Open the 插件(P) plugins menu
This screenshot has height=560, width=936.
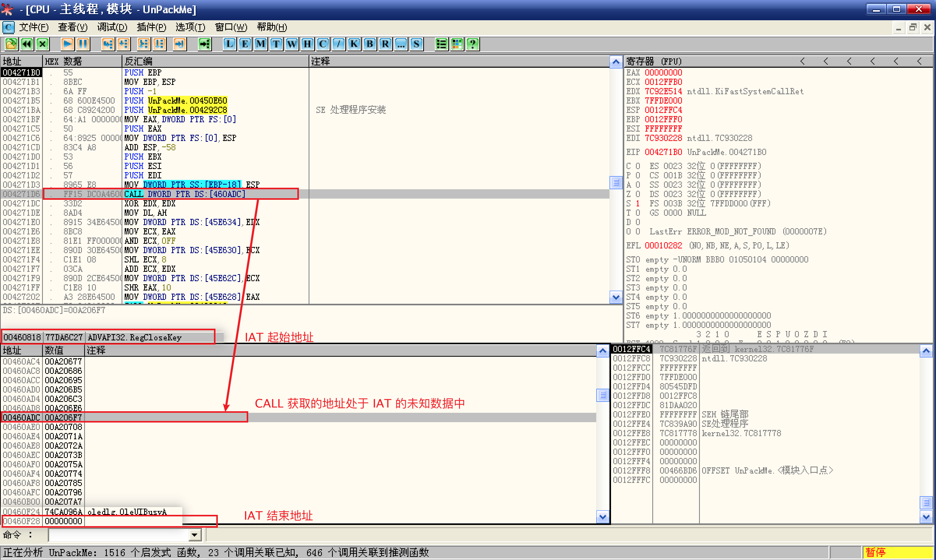151,27
